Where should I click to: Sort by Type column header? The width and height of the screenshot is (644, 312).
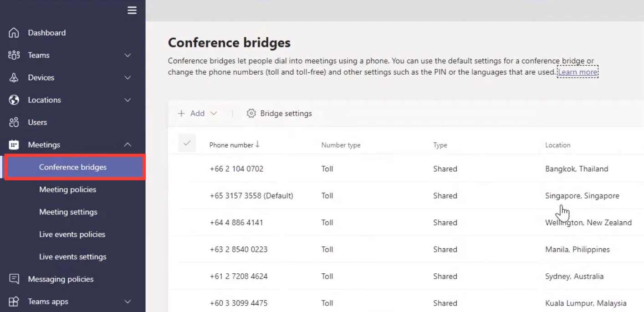coord(440,145)
